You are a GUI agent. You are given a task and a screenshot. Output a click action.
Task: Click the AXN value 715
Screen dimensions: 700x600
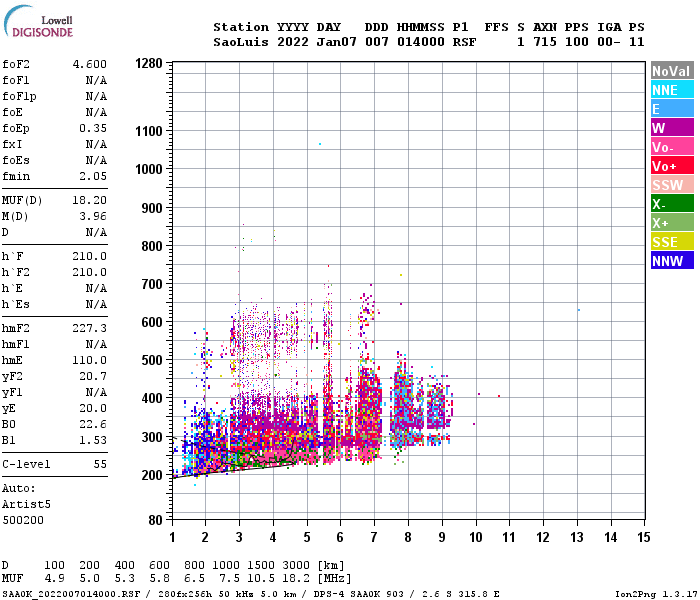545,42
